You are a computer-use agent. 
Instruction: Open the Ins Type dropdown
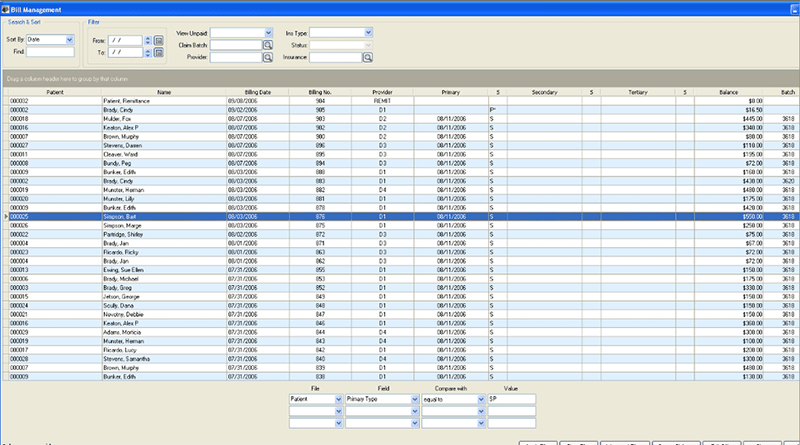(369, 33)
